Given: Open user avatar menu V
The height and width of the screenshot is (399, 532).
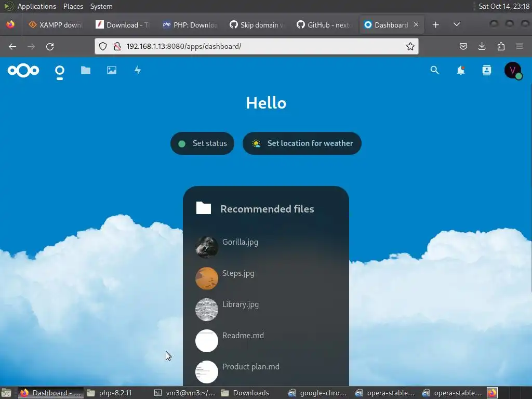Looking at the screenshot, I should [513, 70].
